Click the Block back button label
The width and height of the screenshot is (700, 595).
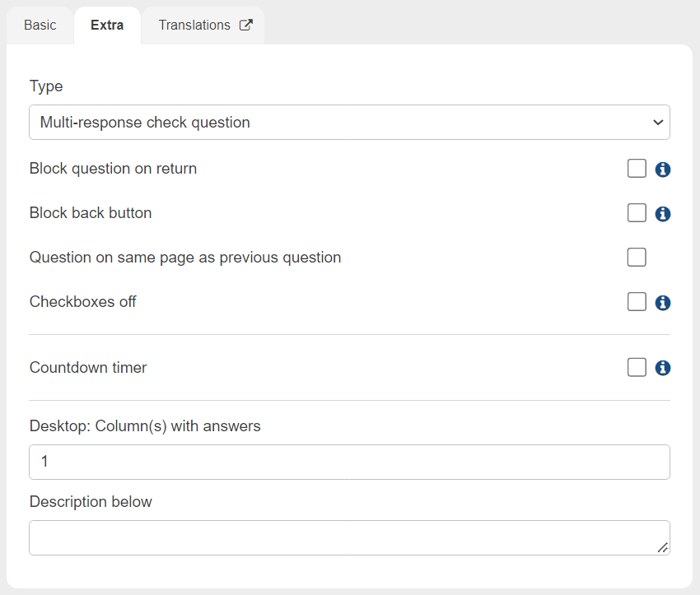tap(91, 213)
